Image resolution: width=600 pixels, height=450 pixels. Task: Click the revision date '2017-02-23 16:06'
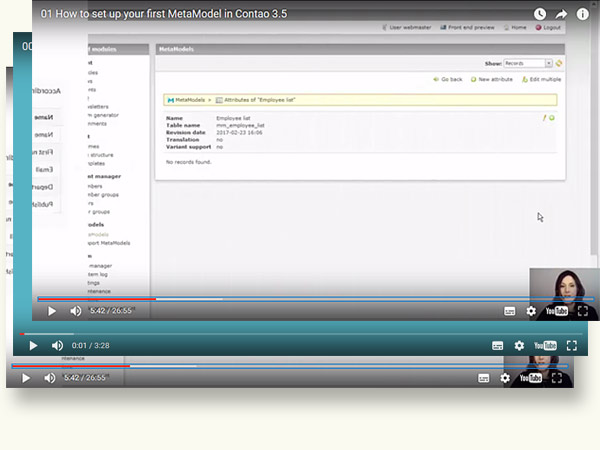pyautogui.click(x=239, y=133)
